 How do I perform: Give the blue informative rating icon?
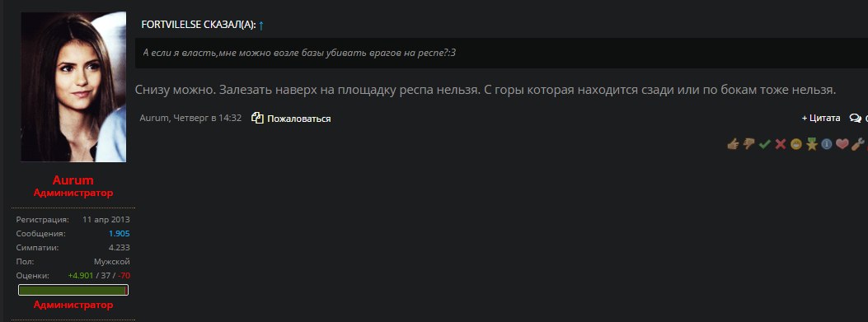[827, 144]
